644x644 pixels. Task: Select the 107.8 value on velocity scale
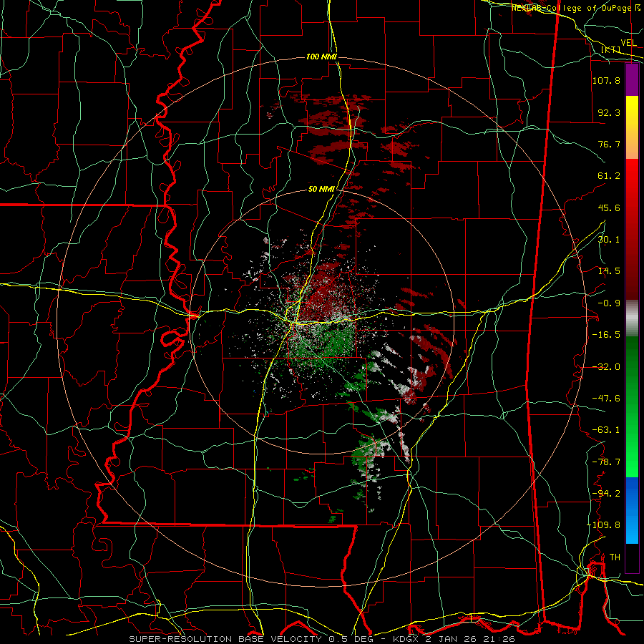click(x=606, y=80)
